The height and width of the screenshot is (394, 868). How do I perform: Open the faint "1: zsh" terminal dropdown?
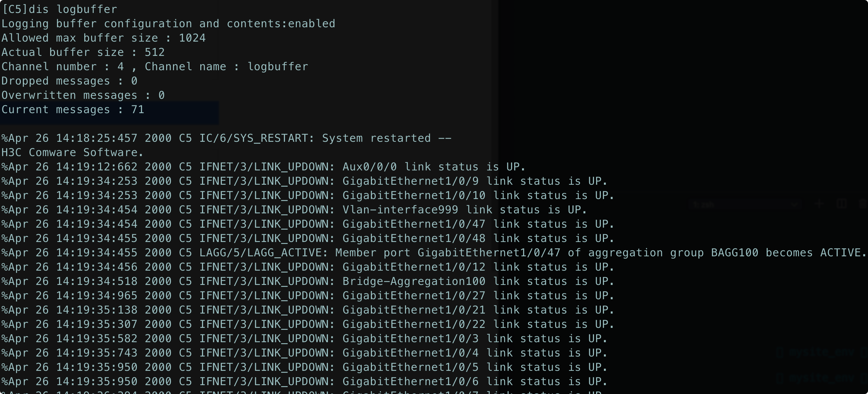[x=744, y=204]
